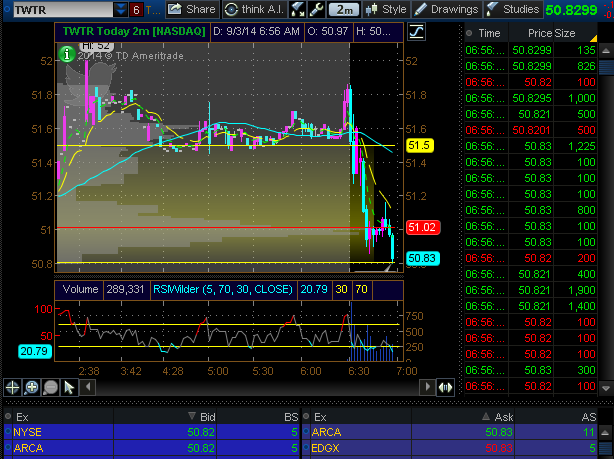The width and height of the screenshot is (614, 459).
Task: Select the EDGX ask row
Action: [450, 448]
